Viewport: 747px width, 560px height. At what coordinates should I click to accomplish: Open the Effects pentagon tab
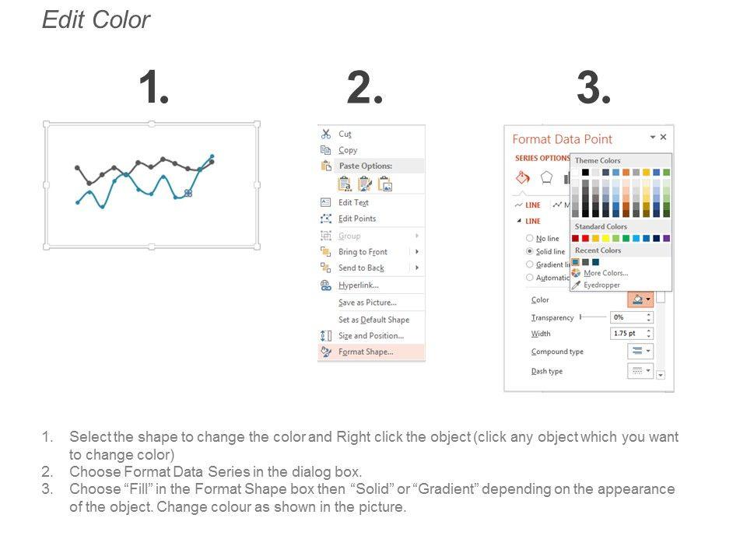[546, 177]
